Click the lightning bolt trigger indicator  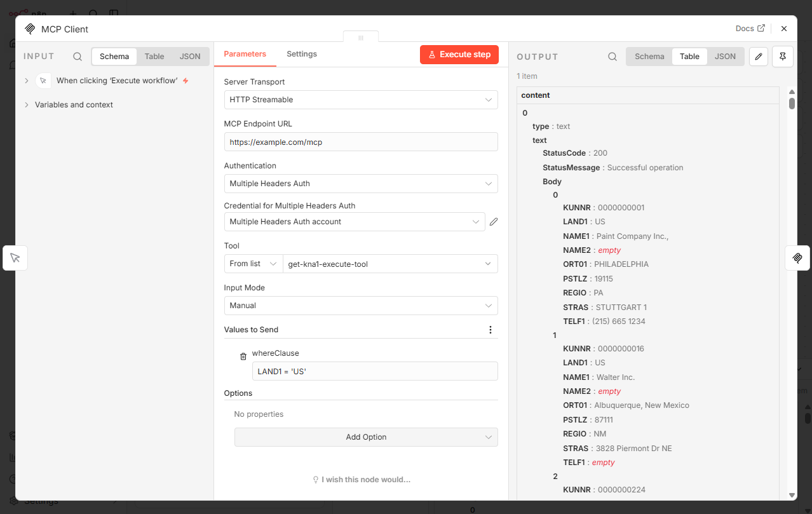tap(186, 81)
